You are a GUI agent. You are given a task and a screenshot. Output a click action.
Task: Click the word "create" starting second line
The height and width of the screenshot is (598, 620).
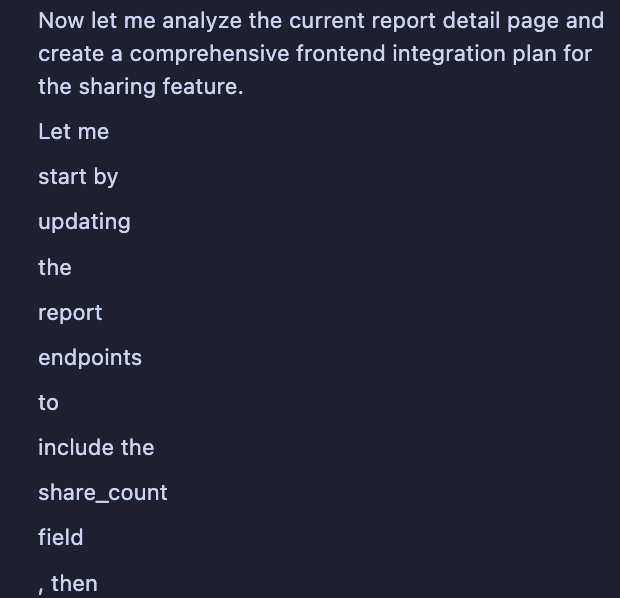[71, 54]
